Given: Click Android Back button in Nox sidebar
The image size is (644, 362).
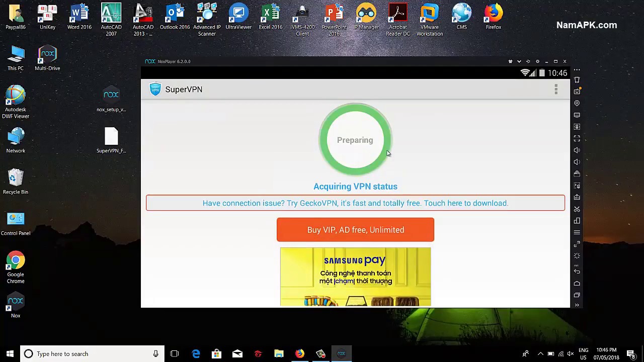Looking at the screenshot, I should (577, 271).
